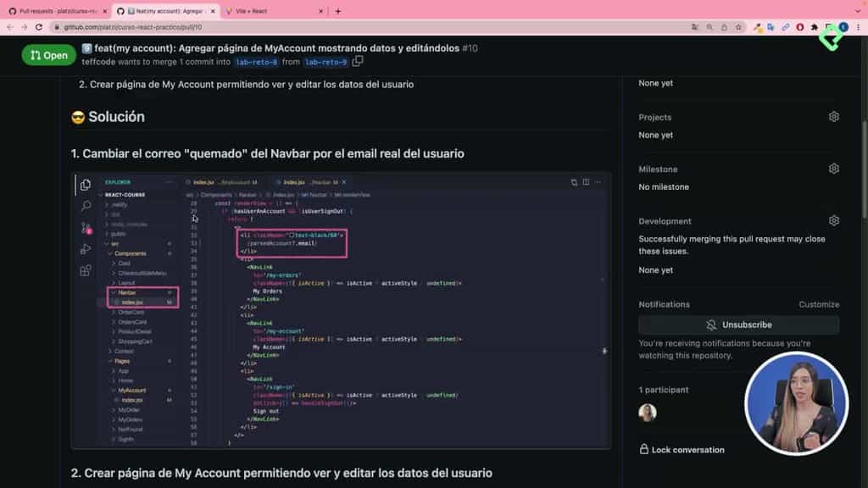Click the participant avatar thumbnail
868x488 pixels.
pos(647,412)
